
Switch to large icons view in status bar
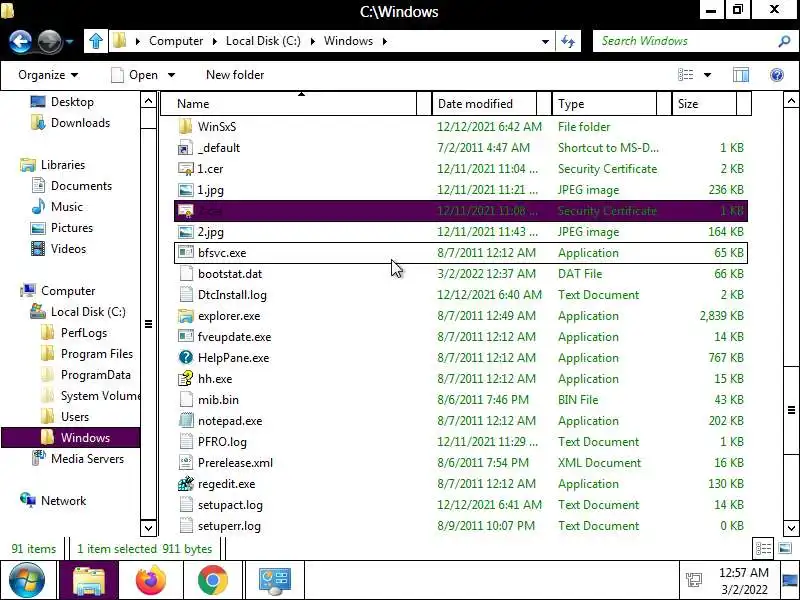[785, 548]
